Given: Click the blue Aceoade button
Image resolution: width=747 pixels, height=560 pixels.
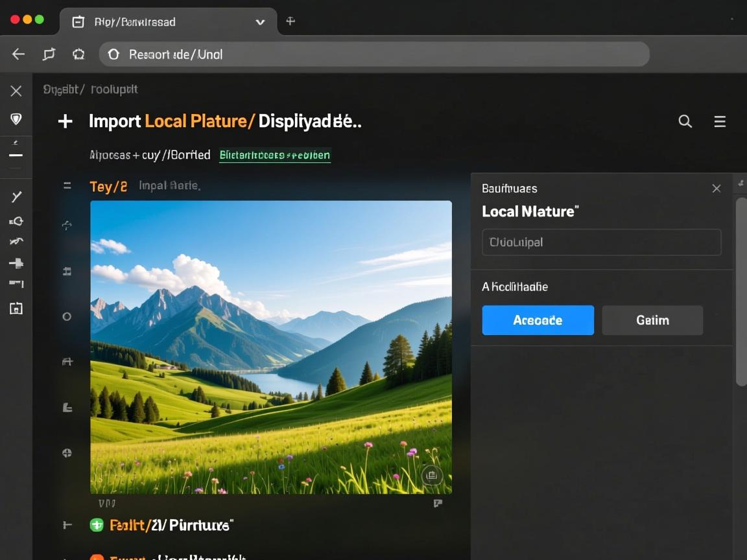Looking at the screenshot, I should (x=538, y=320).
